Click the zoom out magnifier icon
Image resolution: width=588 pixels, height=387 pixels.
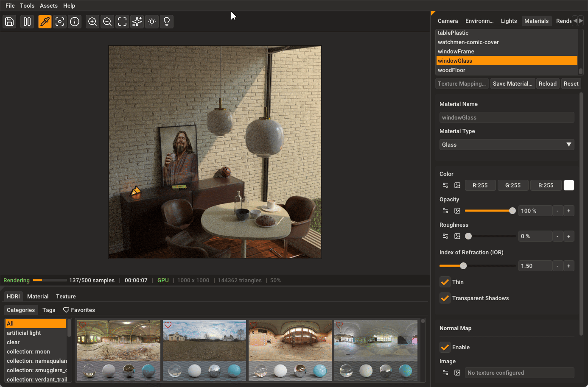pyautogui.click(x=107, y=22)
